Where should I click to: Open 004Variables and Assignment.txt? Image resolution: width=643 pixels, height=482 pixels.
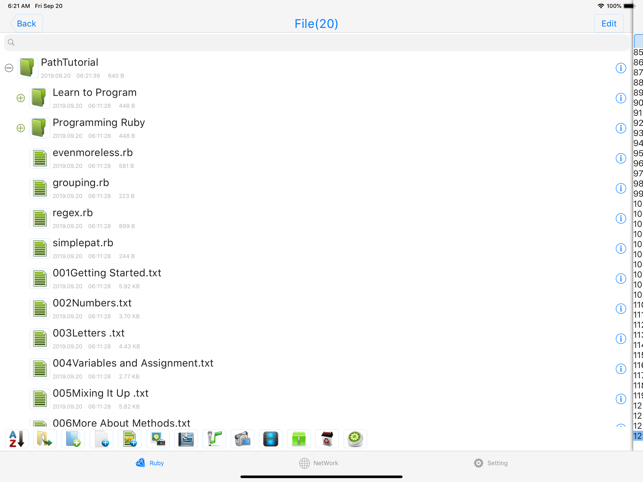(133, 364)
